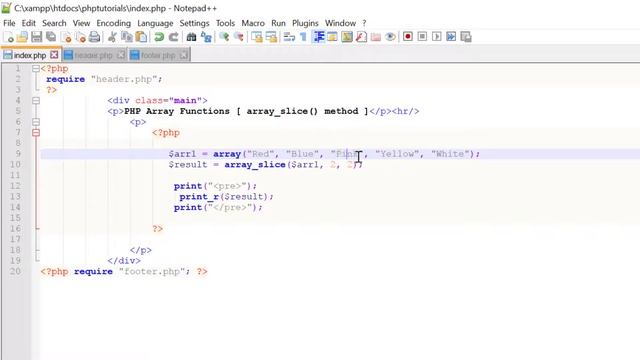Click print_r($result) on line 13
Image resolution: width=640 pixels, height=360 pixels.
(223, 197)
